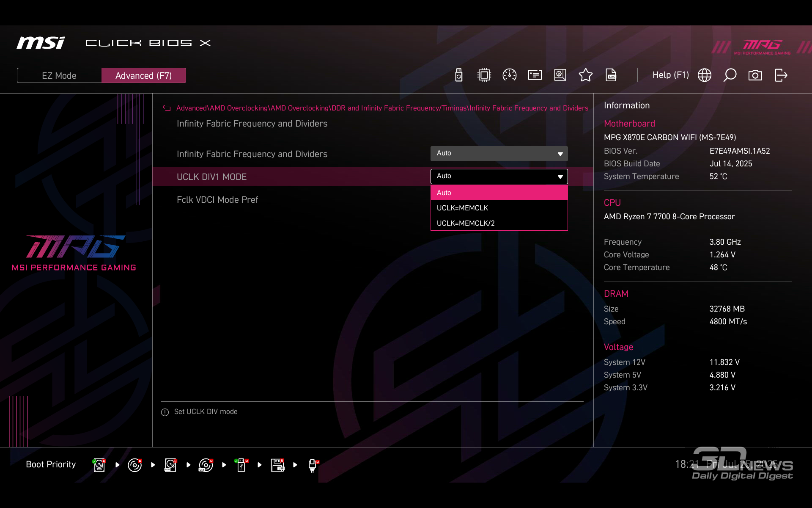Open search with the magnifier icon
The height and width of the screenshot is (508, 812).
coord(730,75)
